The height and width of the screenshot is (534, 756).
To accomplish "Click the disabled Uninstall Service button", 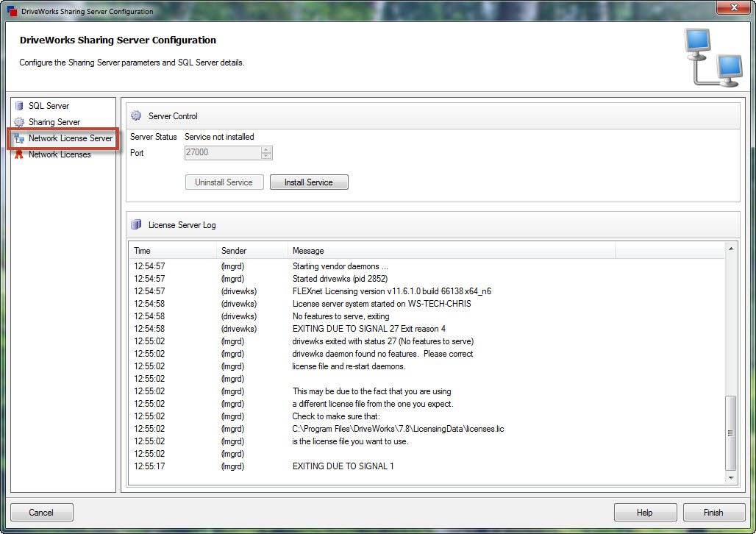I will (224, 182).
